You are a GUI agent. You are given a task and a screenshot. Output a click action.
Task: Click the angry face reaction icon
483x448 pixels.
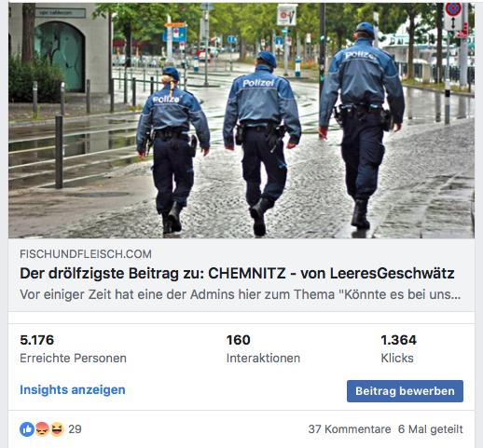pyautogui.click(x=42, y=429)
